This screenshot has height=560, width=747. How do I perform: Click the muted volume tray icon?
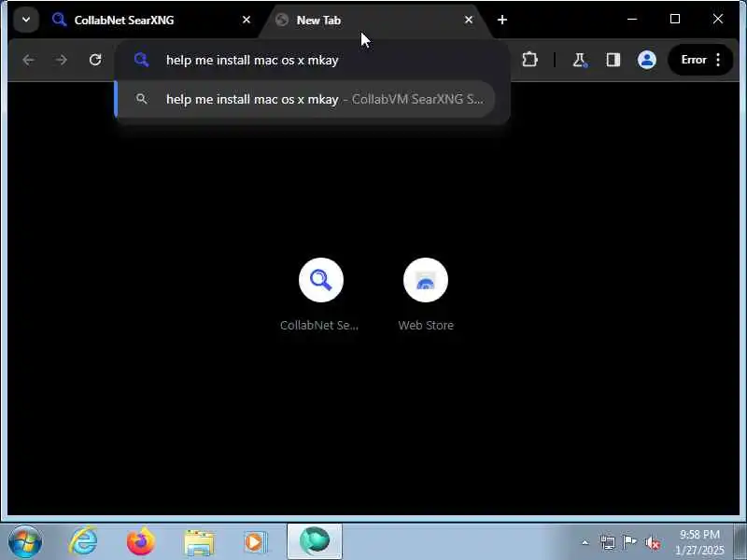click(x=652, y=542)
